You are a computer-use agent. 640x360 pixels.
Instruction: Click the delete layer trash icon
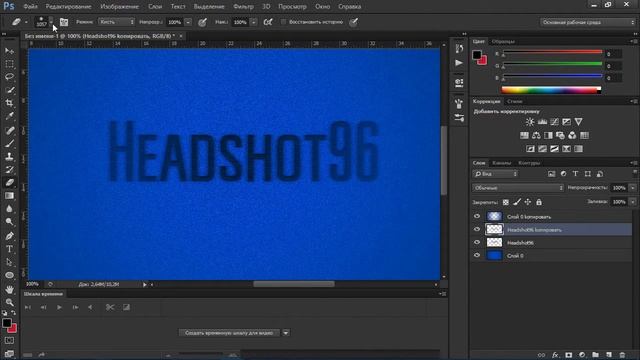622,355
